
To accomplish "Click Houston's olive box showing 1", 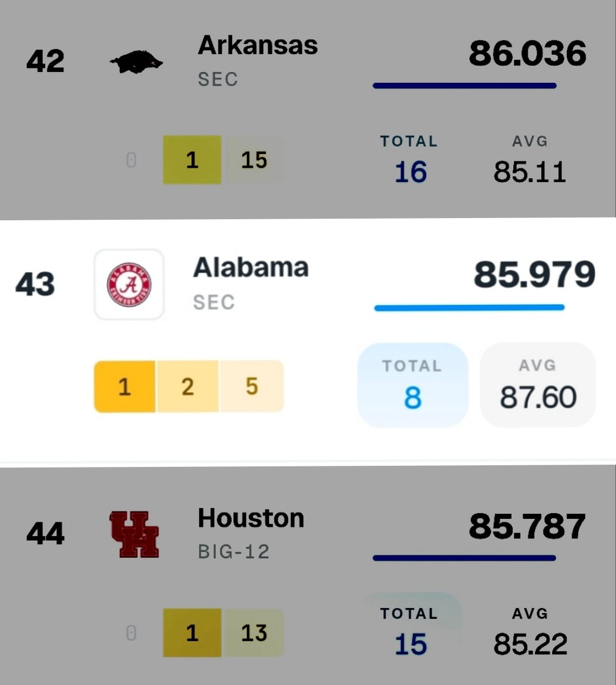I will tap(192, 632).
